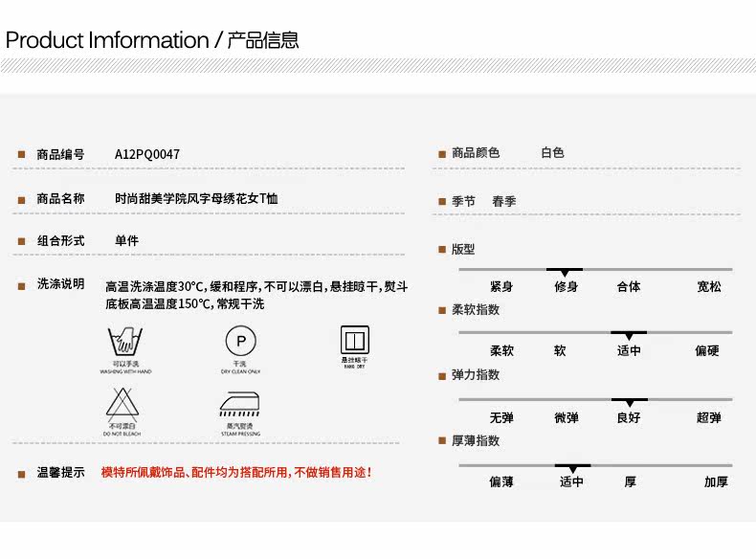Click the product code A12PQ0047
756x559 pixels.
(x=147, y=154)
